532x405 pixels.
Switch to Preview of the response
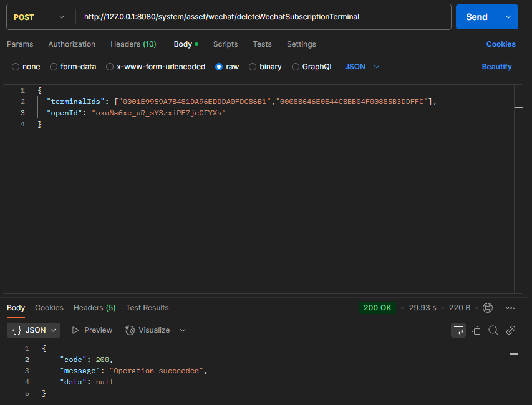92,330
